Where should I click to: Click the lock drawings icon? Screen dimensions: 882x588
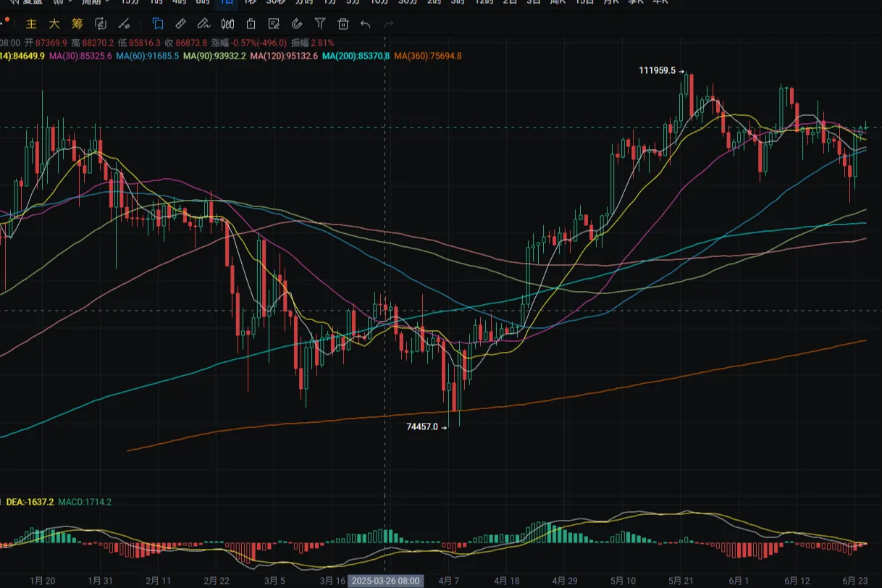coord(251,24)
